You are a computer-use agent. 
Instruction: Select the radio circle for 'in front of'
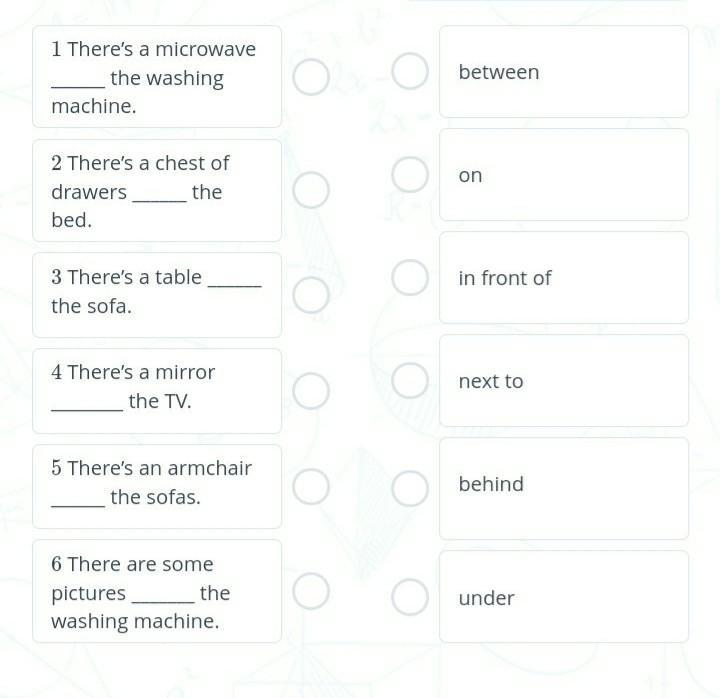click(x=410, y=278)
